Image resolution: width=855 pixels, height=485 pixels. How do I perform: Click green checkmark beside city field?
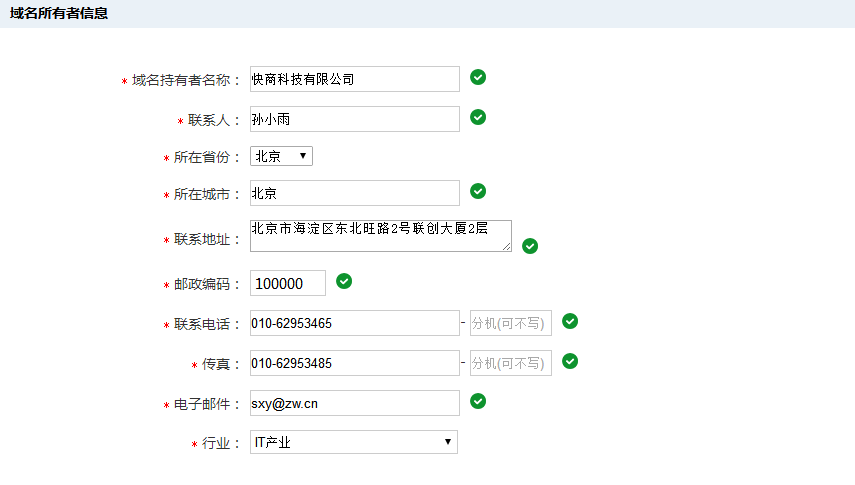[478, 191]
